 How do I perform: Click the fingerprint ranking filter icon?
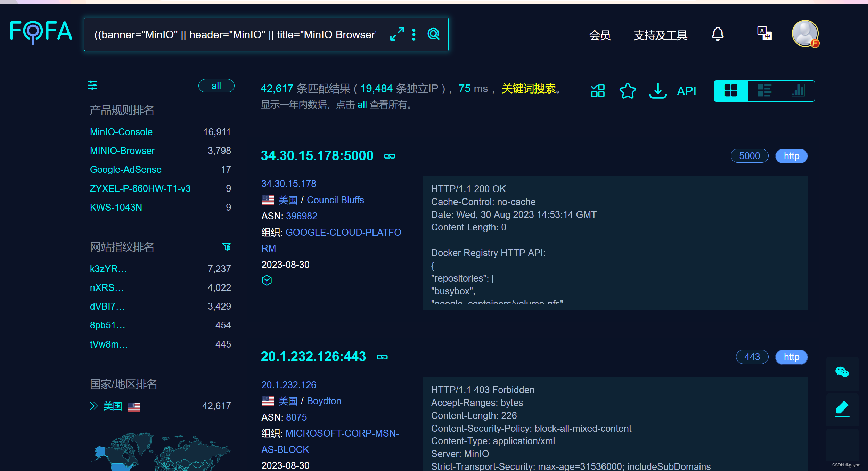tap(227, 247)
